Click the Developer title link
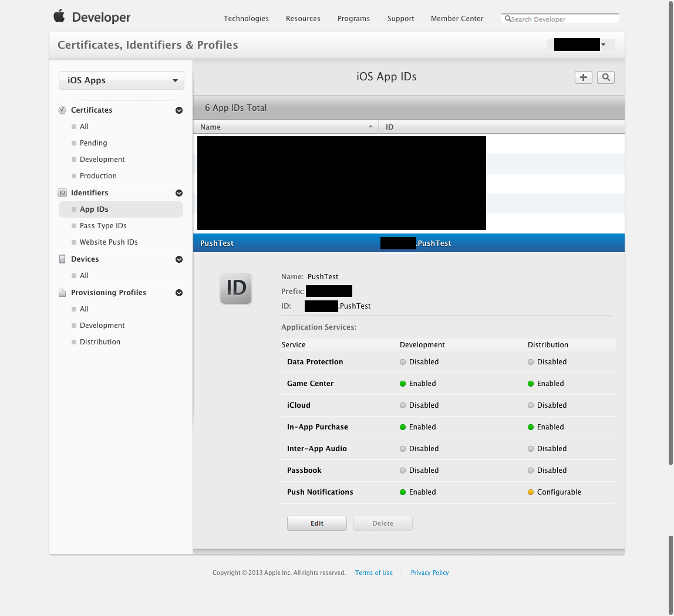674x616 pixels. click(101, 17)
